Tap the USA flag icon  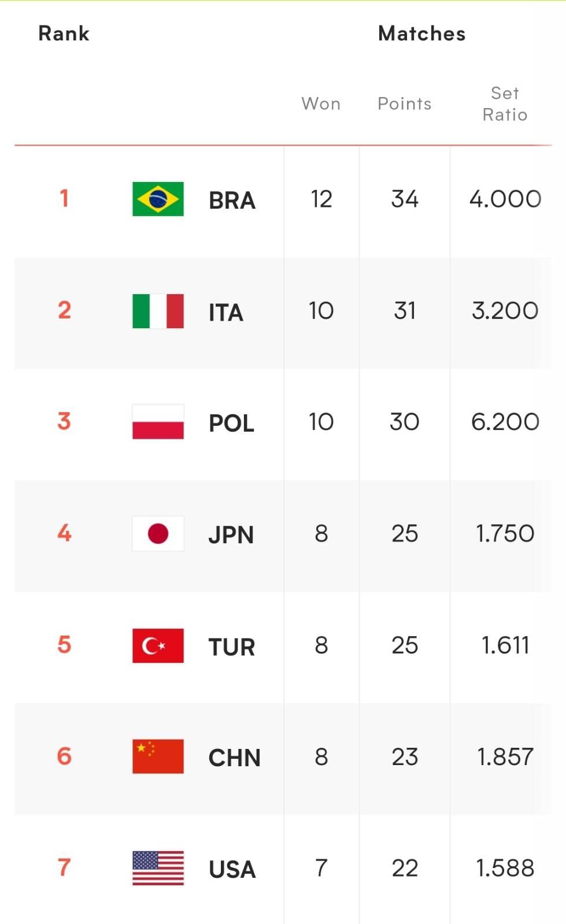(x=158, y=868)
